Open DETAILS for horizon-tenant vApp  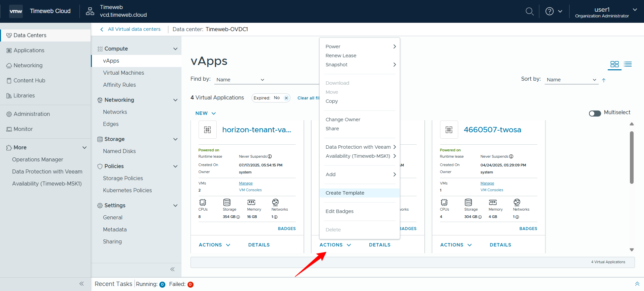259,245
